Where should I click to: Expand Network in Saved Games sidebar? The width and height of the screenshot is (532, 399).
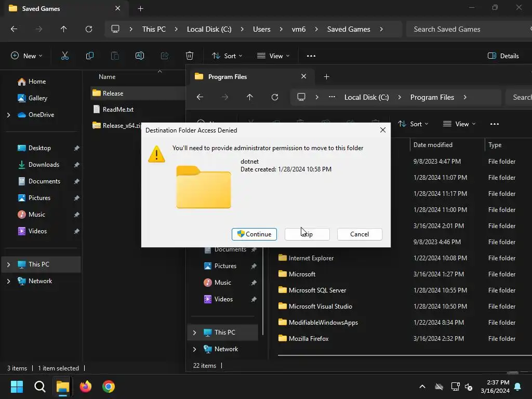pyautogui.click(x=8, y=281)
